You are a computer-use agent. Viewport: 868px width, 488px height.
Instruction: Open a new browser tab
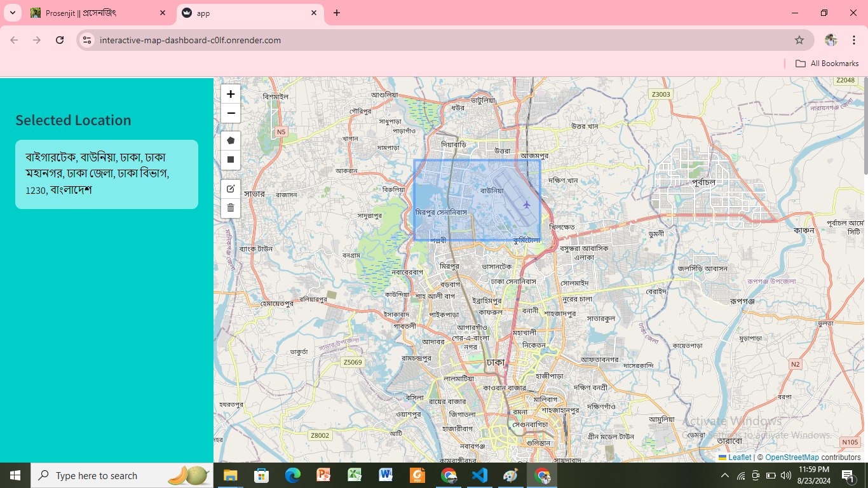click(x=337, y=13)
